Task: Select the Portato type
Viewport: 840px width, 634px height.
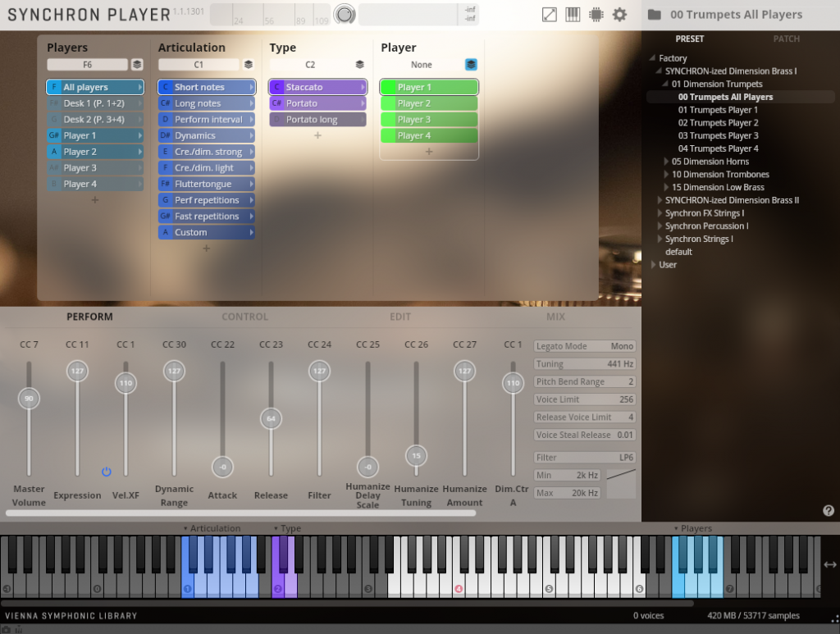Action: (x=317, y=103)
